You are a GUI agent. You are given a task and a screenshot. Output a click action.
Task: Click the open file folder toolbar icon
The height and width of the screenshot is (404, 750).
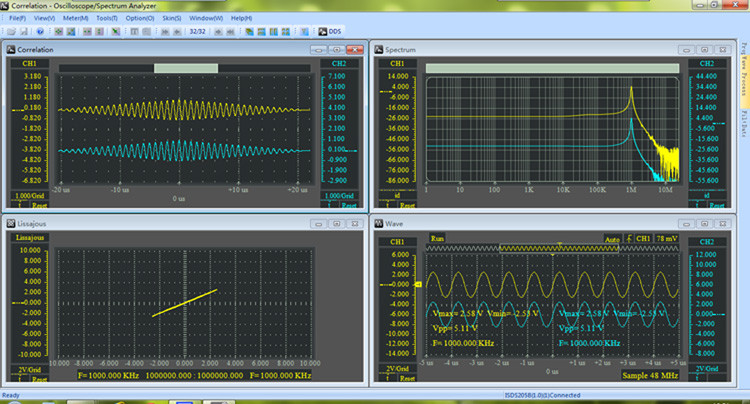pyautogui.click(x=10, y=31)
